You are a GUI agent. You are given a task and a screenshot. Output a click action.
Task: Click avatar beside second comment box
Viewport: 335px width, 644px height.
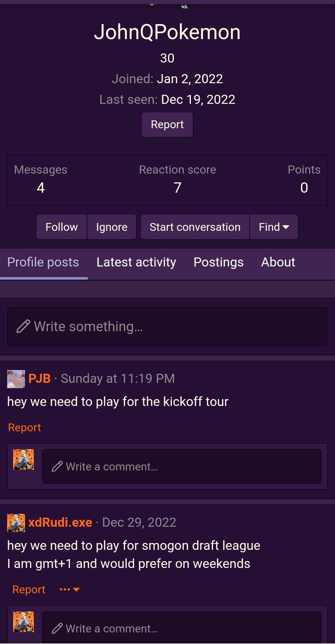pos(23,621)
